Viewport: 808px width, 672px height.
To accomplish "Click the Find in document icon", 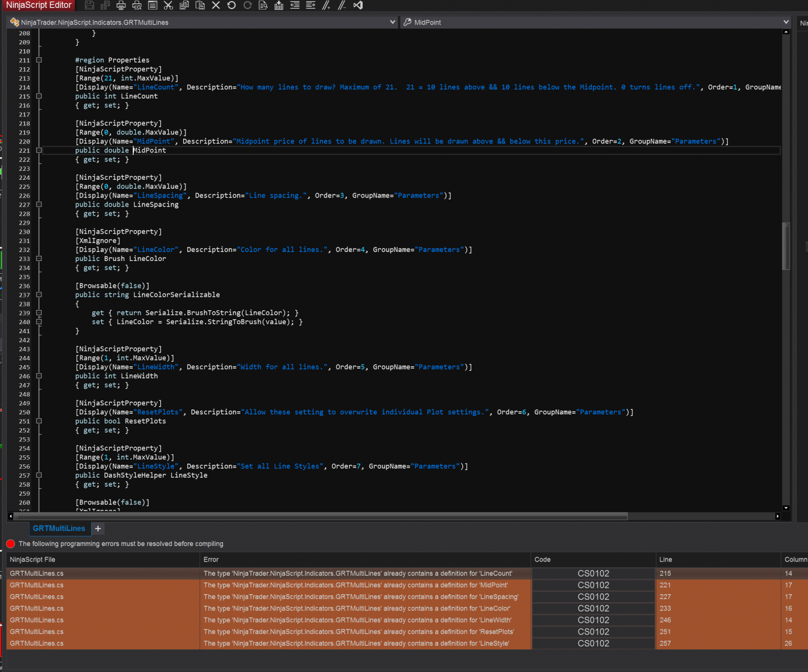I will point(263,6).
